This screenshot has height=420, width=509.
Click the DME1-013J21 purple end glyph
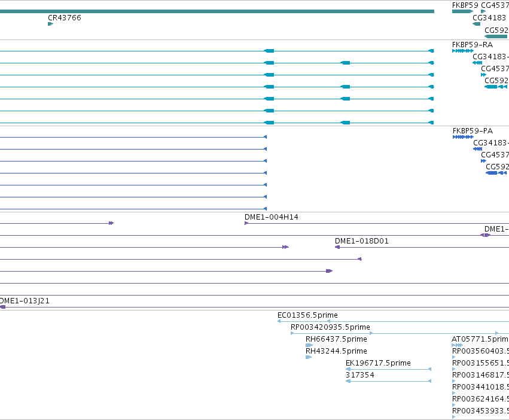tap(2, 307)
